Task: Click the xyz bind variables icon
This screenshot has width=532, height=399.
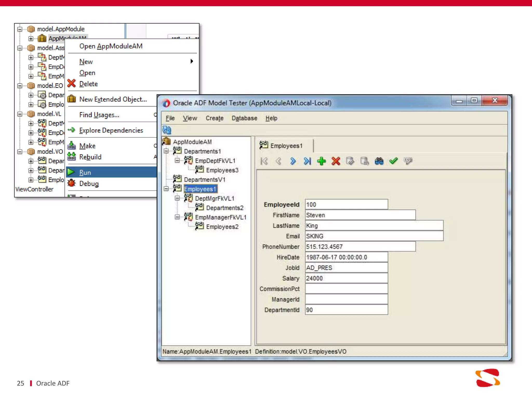Action: click(x=408, y=161)
